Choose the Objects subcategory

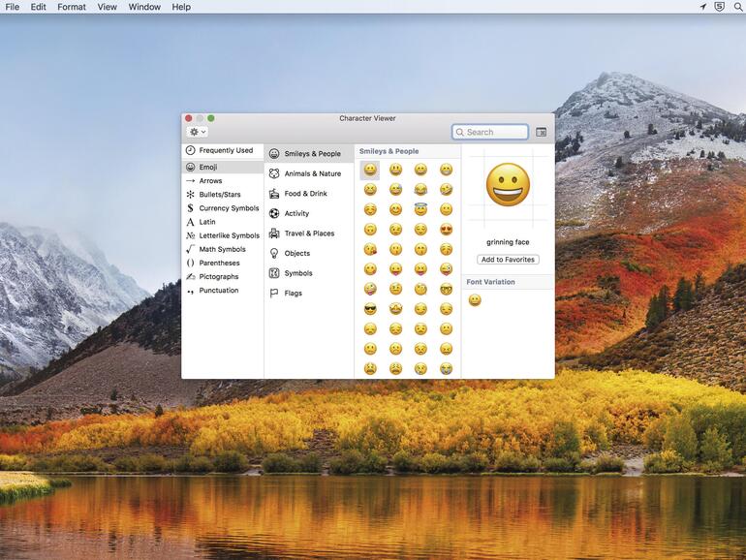tap(309, 254)
